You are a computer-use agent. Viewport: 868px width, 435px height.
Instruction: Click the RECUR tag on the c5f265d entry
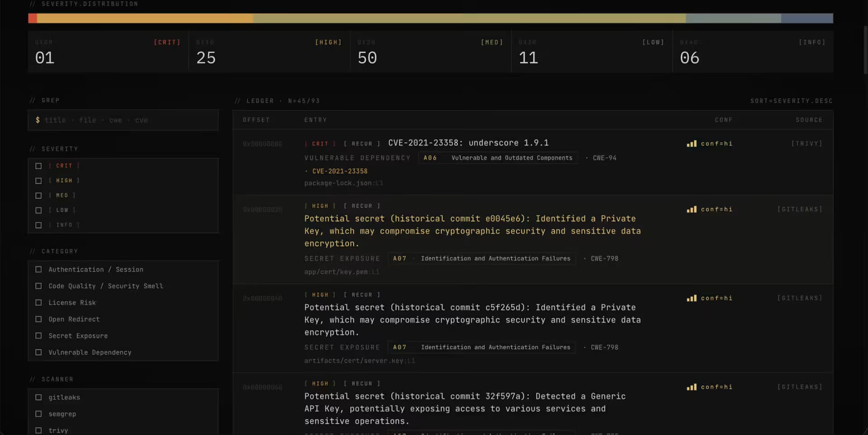tap(362, 295)
